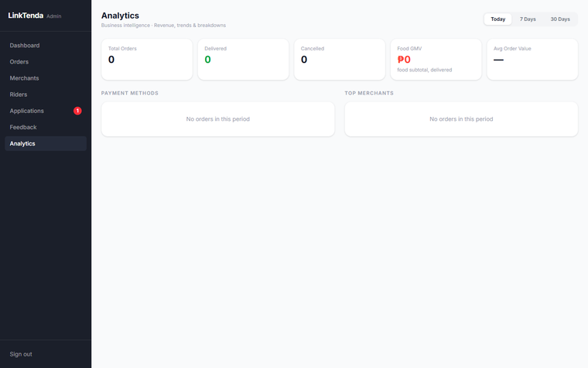Screen dimensions: 588x368
Task: Click the LinkTenda logo text
Action: point(26,15)
